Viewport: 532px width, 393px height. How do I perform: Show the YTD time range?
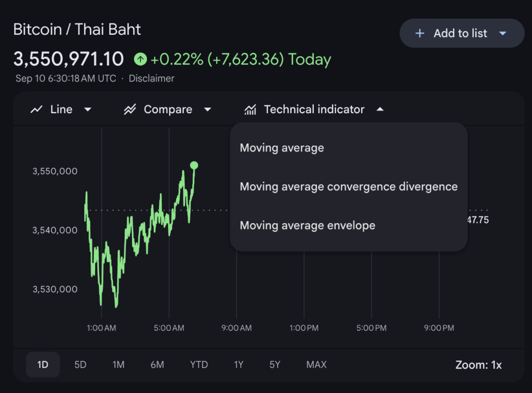[199, 364]
